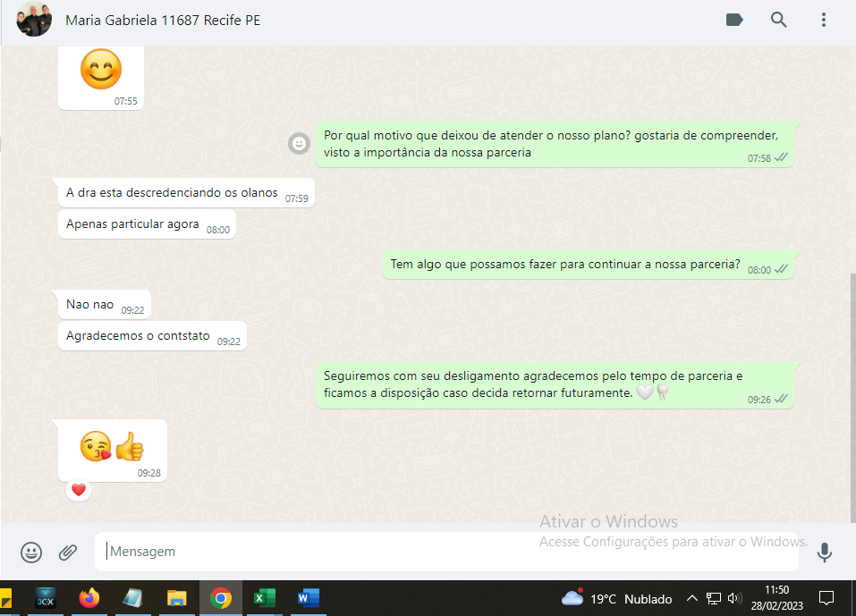Click the heart reaction under the emoji message

79,490
